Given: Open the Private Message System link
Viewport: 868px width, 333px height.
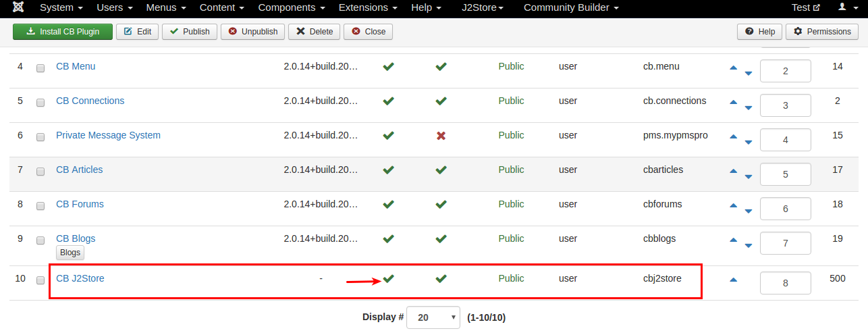Looking at the screenshot, I should pyautogui.click(x=108, y=135).
